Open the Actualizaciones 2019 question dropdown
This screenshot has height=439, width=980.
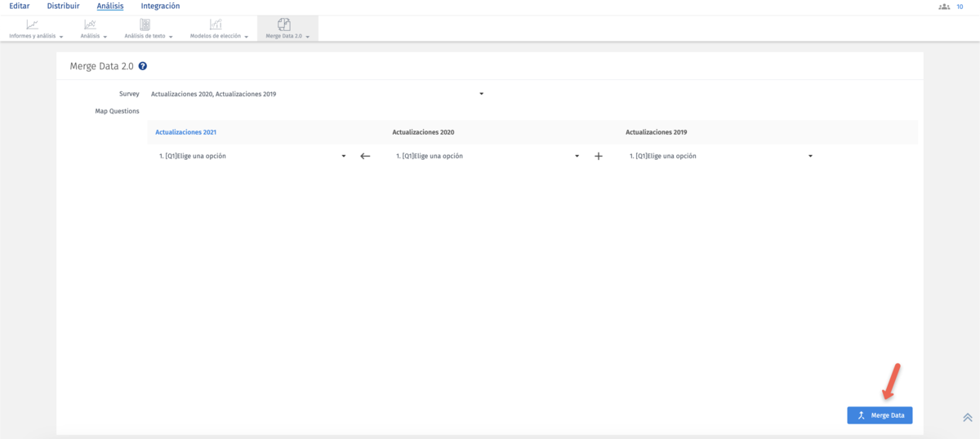coord(721,156)
